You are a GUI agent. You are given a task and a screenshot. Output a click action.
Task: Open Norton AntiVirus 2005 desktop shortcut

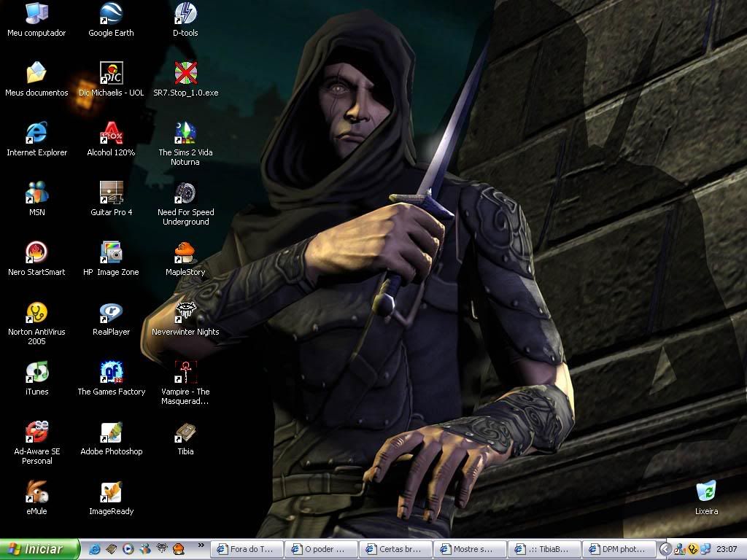click(36, 323)
